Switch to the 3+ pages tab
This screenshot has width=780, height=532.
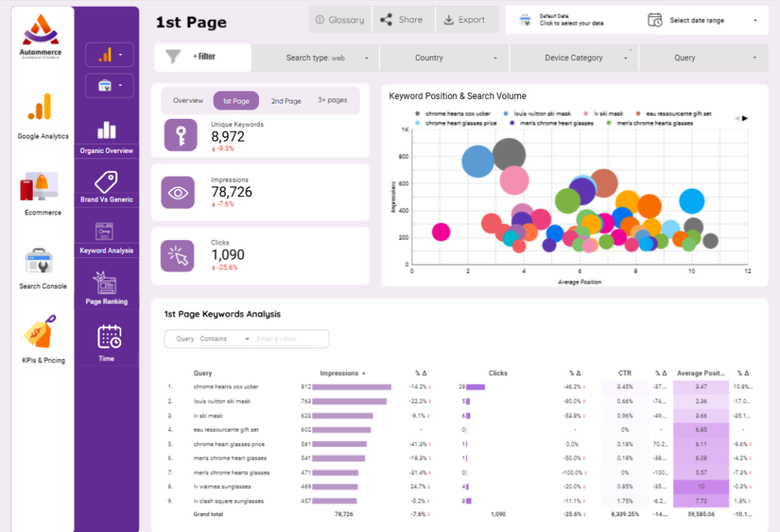(332, 100)
